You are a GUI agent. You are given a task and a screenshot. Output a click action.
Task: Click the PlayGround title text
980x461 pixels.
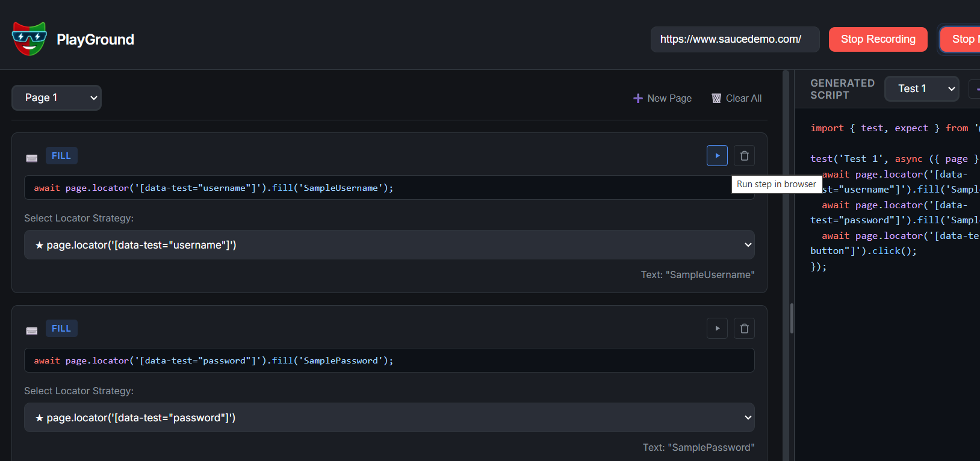tap(95, 40)
